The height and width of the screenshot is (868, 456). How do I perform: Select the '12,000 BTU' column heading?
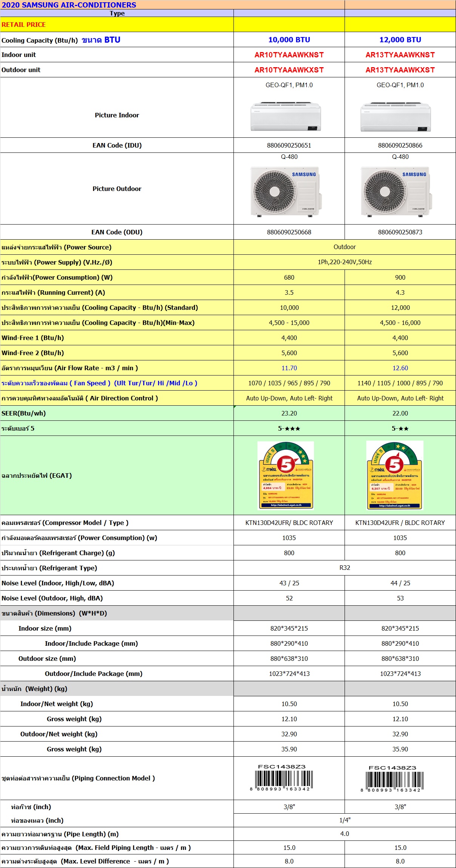(x=400, y=40)
